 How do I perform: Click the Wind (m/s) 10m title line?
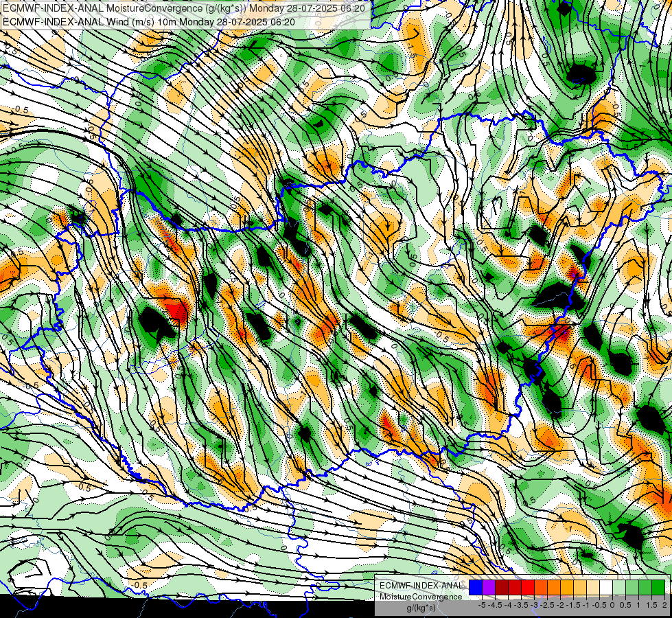(x=148, y=21)
